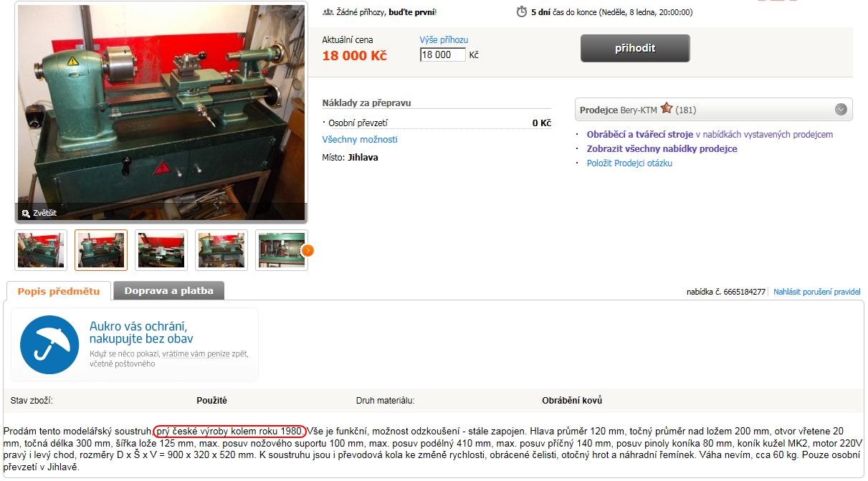Click the přihodit bid button
The image size is (868, 481).
[x=635, y=48]
